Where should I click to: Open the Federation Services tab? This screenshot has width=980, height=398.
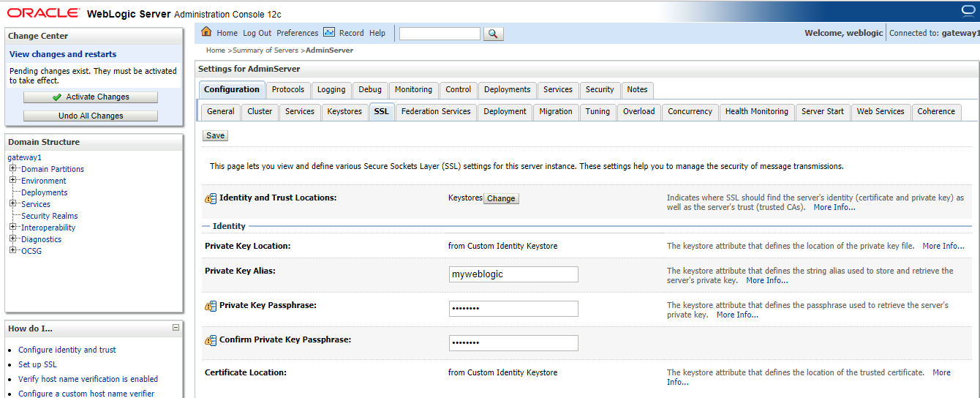436,111
